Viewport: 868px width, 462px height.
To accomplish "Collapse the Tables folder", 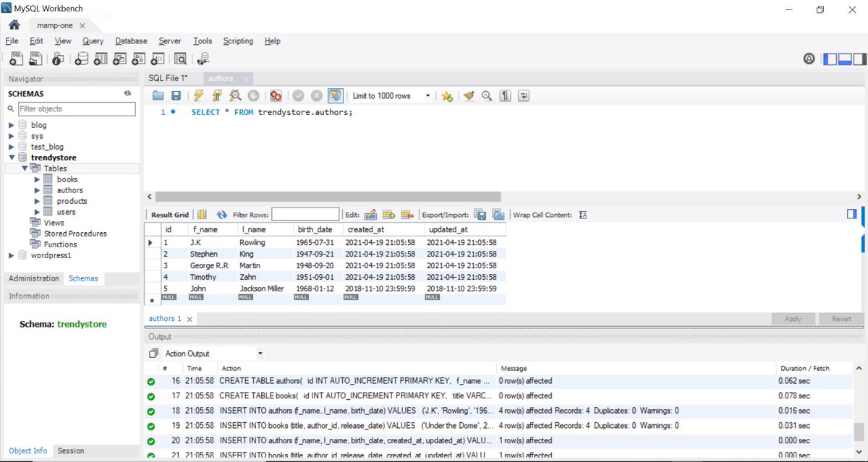I will click(25, 168).
